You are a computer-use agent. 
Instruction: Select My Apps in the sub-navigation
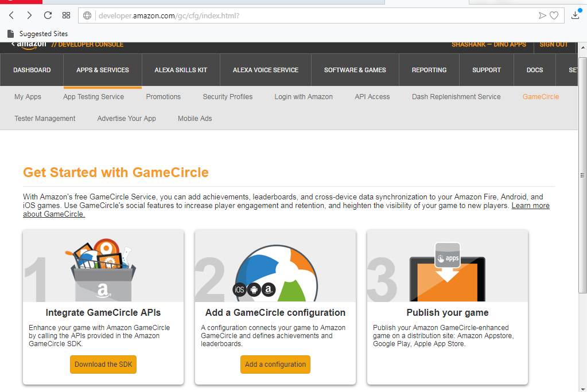pyautogui.click(x=28, y=97)
